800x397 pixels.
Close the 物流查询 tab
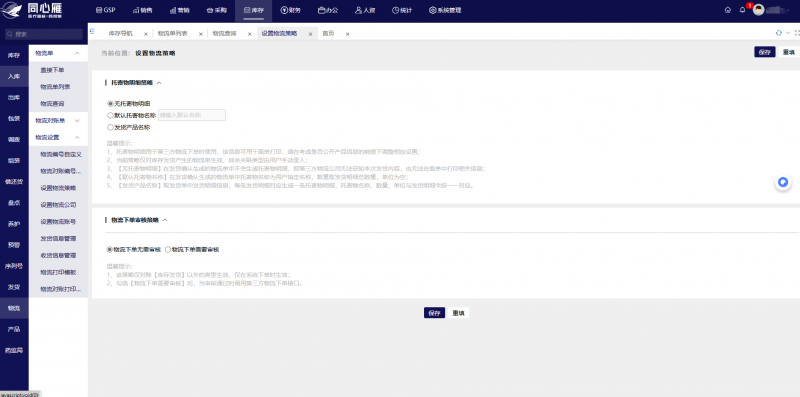[249, 34]
